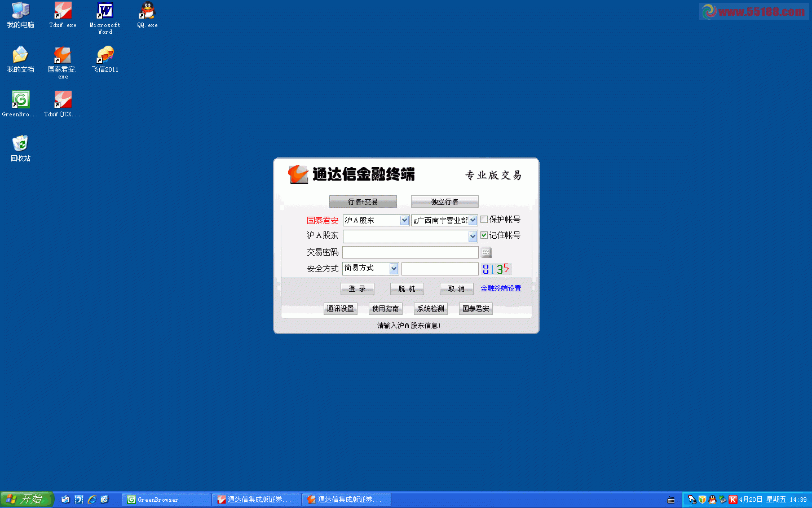The width and height of the screenshot is (812, 508).
Task: Click the 登录 login button
Action: coord(358,289)
